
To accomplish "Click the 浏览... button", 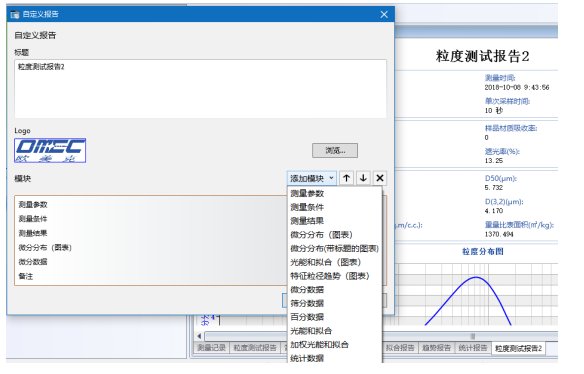I will pos(335,150).
